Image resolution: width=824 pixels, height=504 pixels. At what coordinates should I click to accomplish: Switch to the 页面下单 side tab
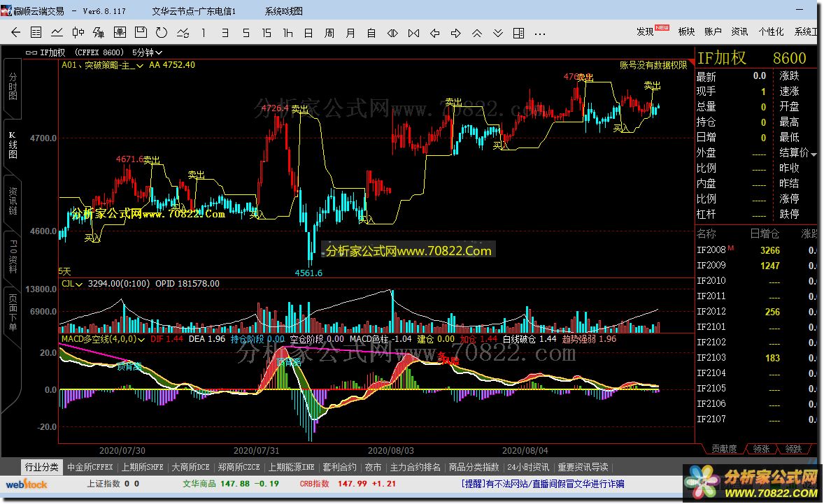13,312
